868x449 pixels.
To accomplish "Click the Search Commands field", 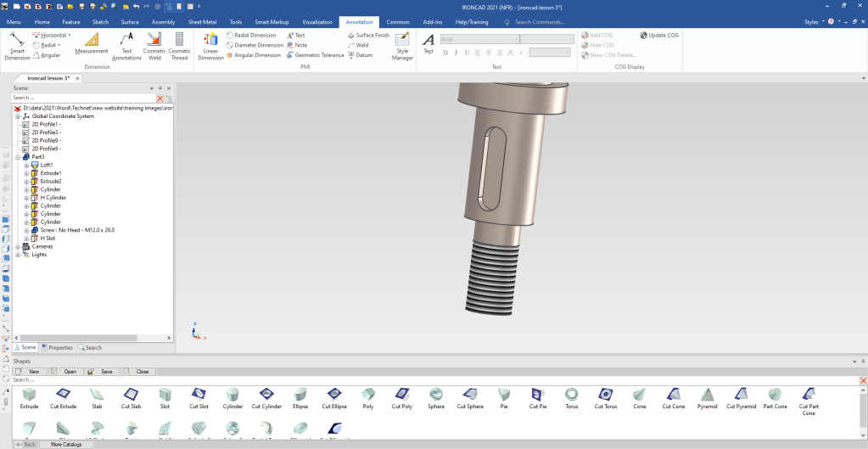I will pos(541,21).
